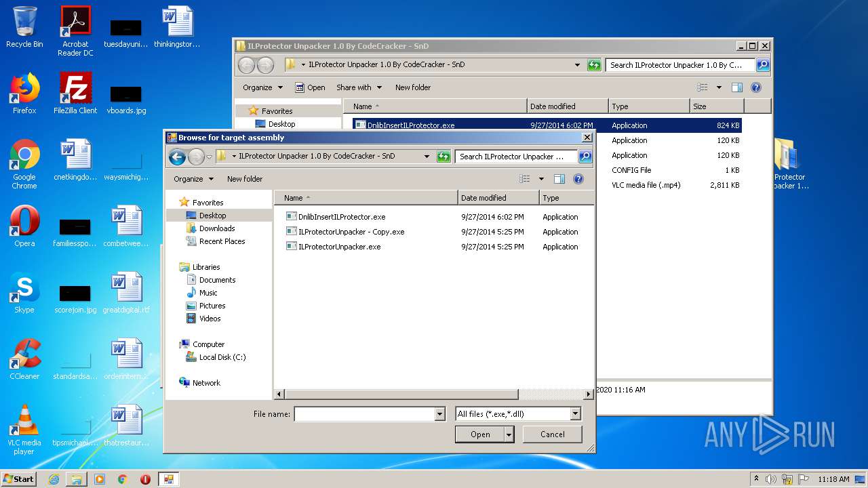
Task: Click Chrome icon in the taskbar
Action: point(123,479)
